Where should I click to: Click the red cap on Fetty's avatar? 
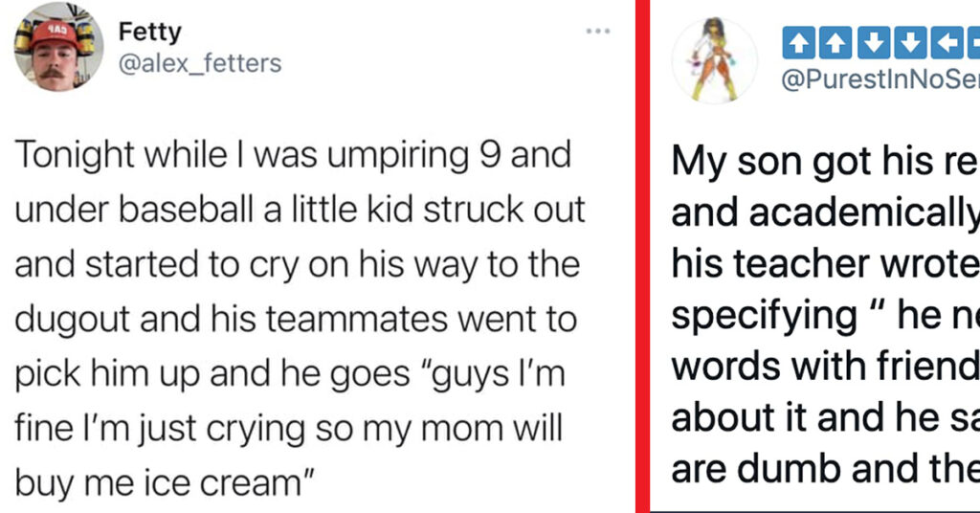click(55, 33)
